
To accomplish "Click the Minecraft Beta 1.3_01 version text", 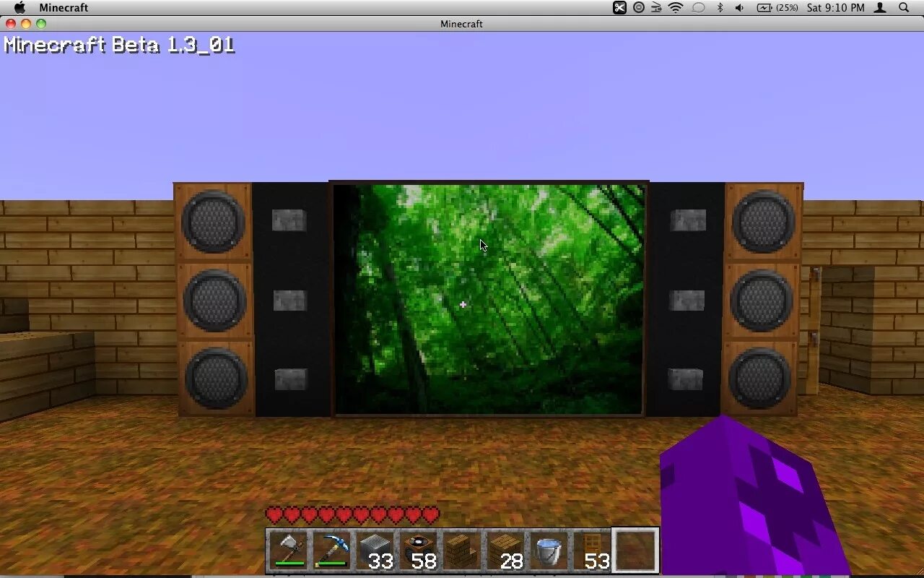I will [119, 45].
